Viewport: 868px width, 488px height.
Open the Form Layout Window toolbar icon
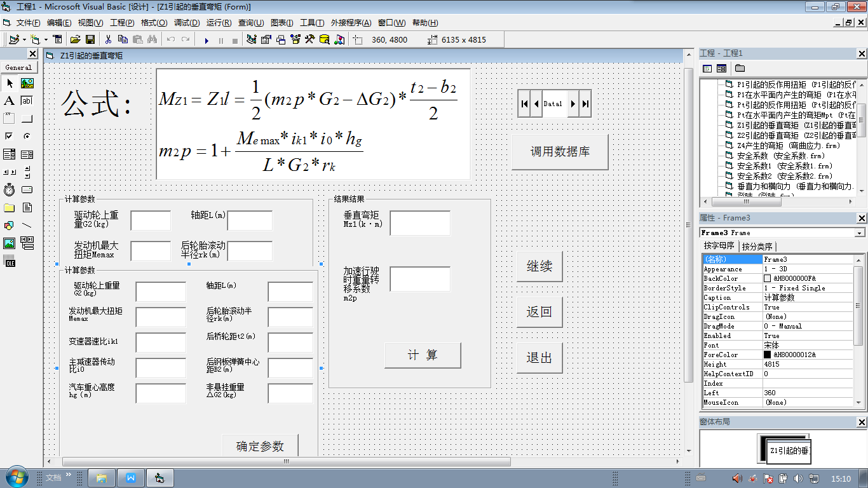[x=281, y=39]
